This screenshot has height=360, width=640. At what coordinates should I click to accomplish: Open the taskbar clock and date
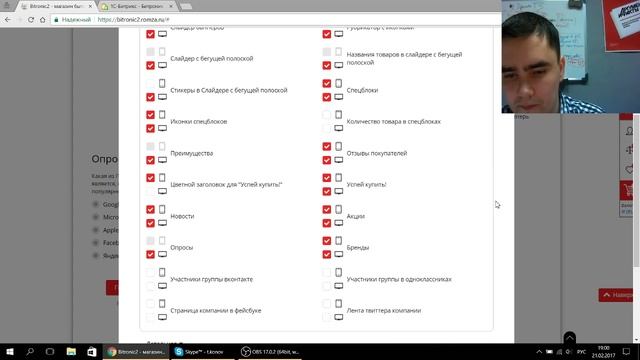point(604,351)
